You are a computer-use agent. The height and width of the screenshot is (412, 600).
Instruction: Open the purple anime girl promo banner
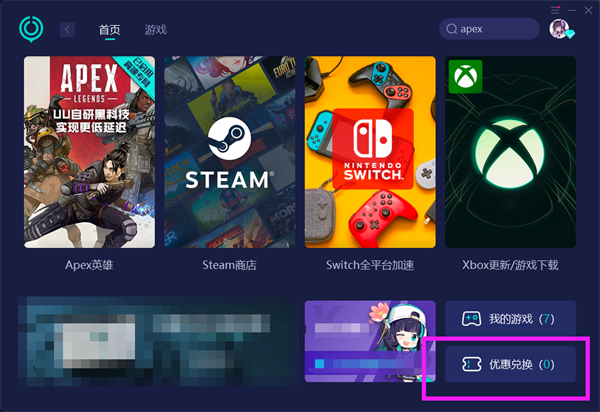coord(370,341)
